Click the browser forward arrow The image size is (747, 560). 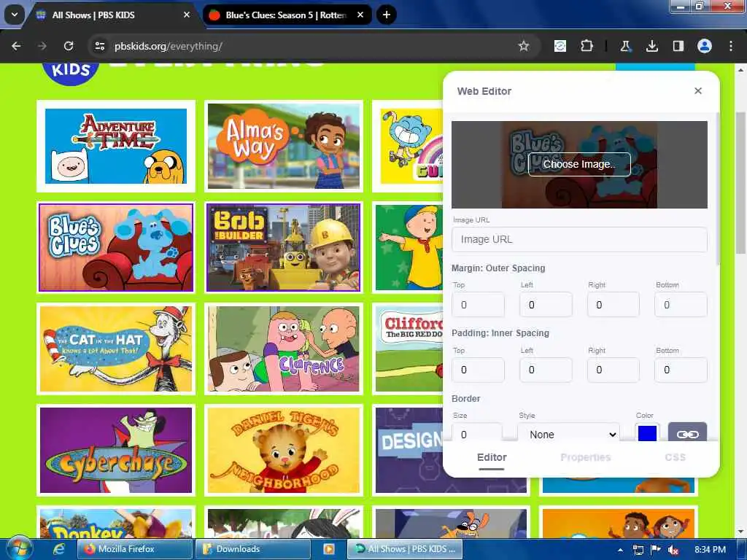point(42,46)
